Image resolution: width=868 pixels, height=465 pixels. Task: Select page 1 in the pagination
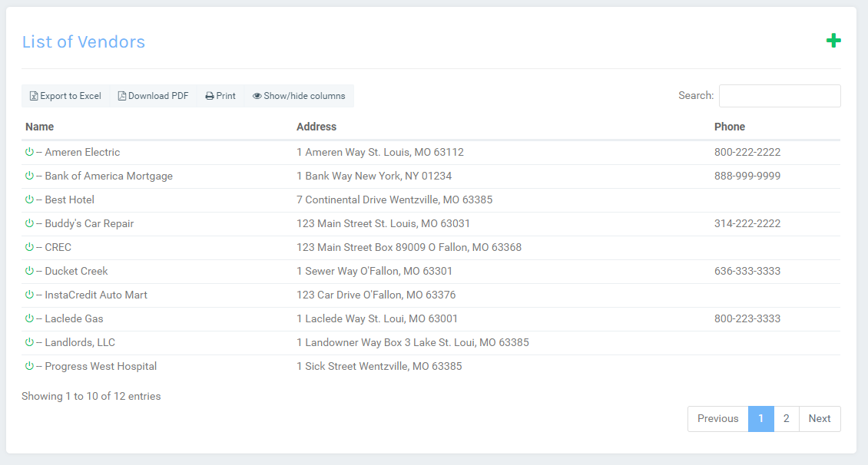pyautogui.click(x=760, y=418)
